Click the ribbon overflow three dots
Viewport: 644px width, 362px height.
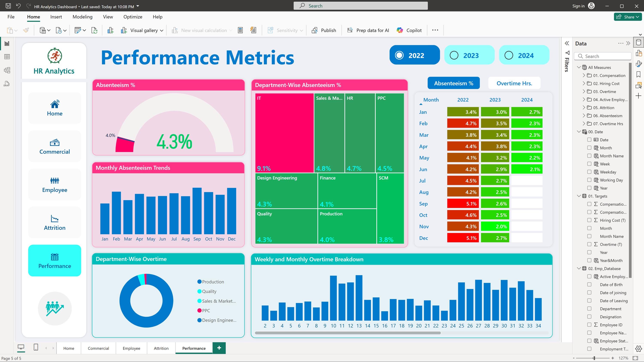coord(435,30)
